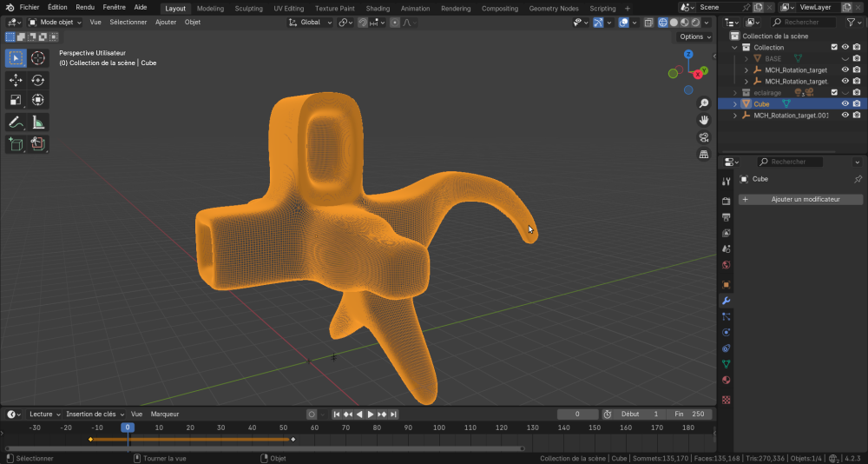
Task: Open the Object Constraints properties tab
Action: (727, 348)
